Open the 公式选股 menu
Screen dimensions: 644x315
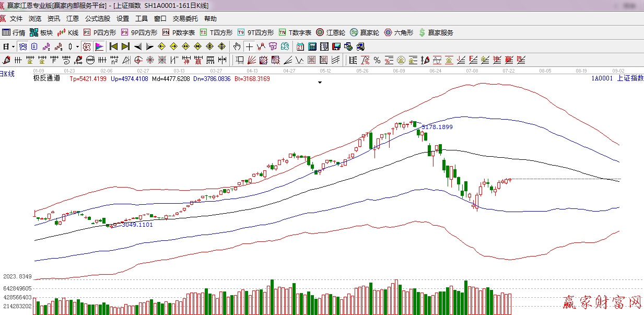coord(97,18)
